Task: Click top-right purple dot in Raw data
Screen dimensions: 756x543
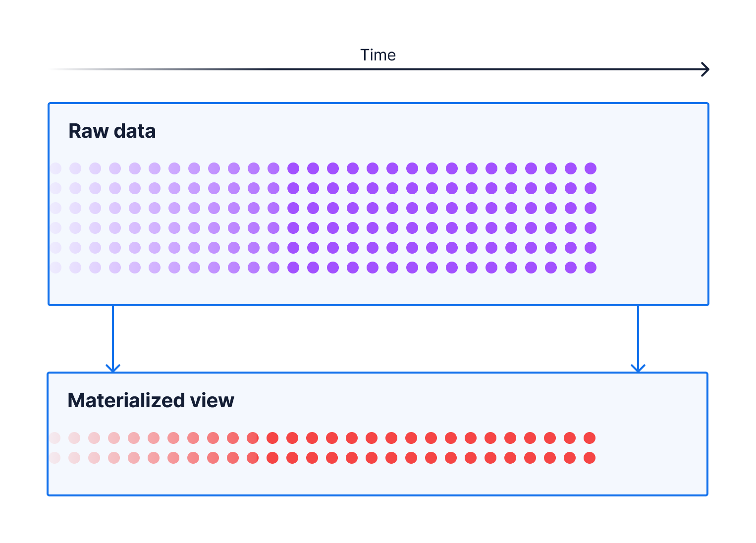Action: coord(591,168)
